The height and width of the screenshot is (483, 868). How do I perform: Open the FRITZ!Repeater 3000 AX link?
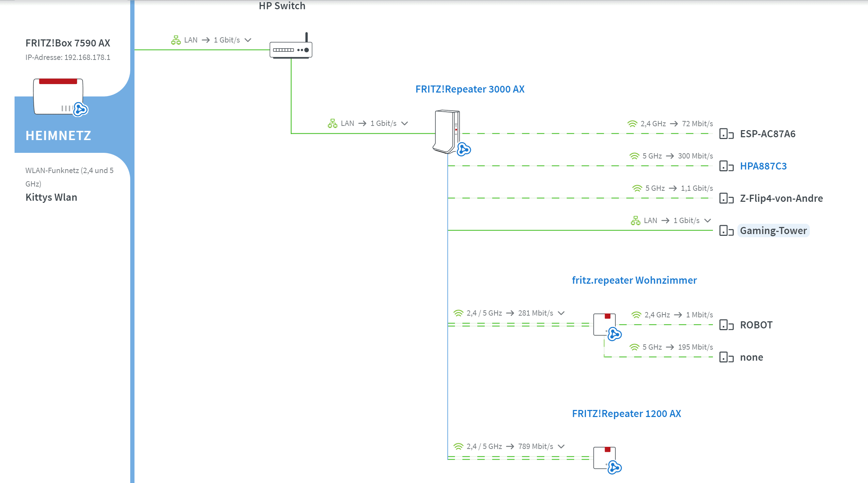point(470,89)
